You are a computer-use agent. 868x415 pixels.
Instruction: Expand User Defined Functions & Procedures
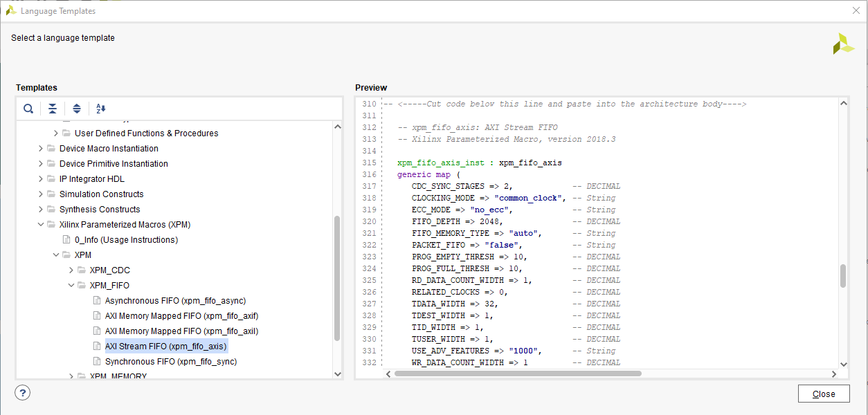(56, 133)
